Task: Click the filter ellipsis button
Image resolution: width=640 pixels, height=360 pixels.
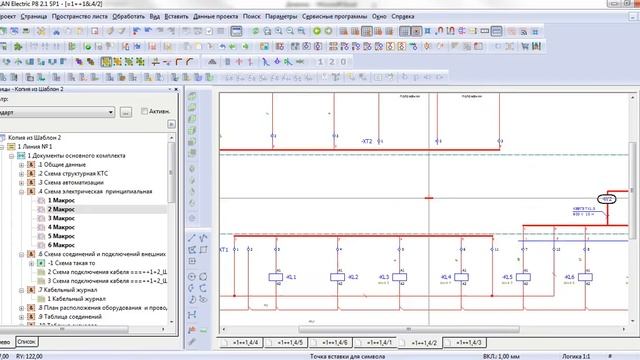Action: pyautogui.click(x=126, y=112)
